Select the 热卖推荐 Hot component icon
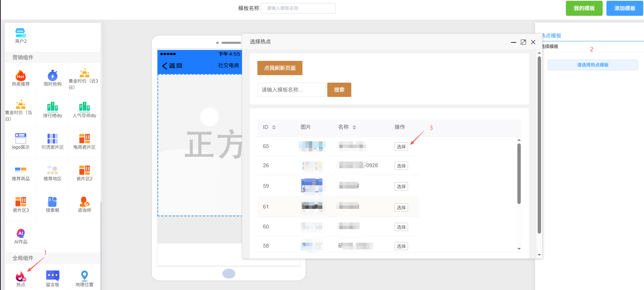 tap(21, 76)
